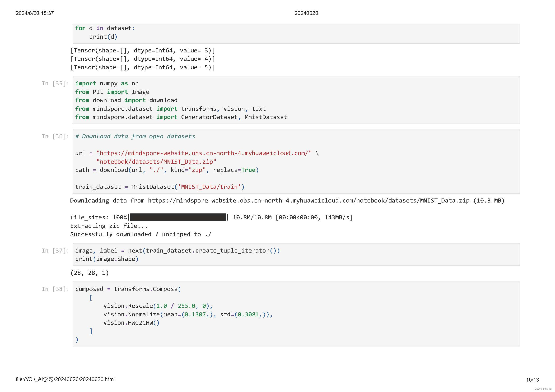Click the mindspore-website URL string in code
Image resolution: width=555 pixels, height=392 pixels.
pyautogui.click(x=204, y=153)
